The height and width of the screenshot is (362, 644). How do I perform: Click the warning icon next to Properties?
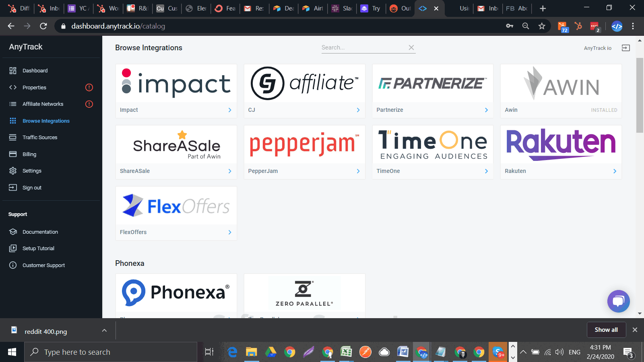pos(89,87)
